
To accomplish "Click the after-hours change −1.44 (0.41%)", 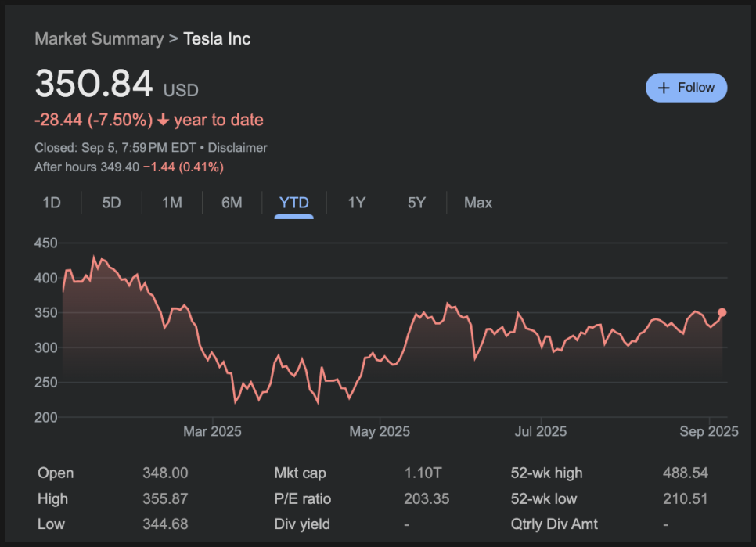I will coord(183,167).
